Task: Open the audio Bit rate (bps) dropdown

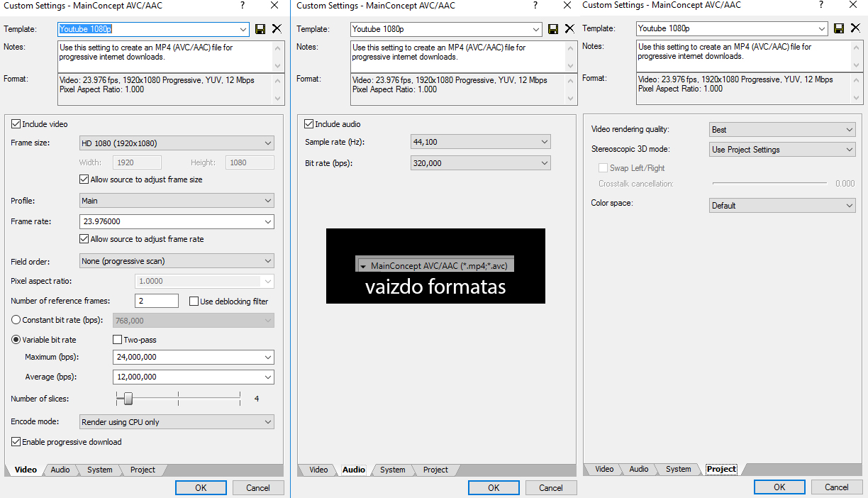Action: [481, 163]
